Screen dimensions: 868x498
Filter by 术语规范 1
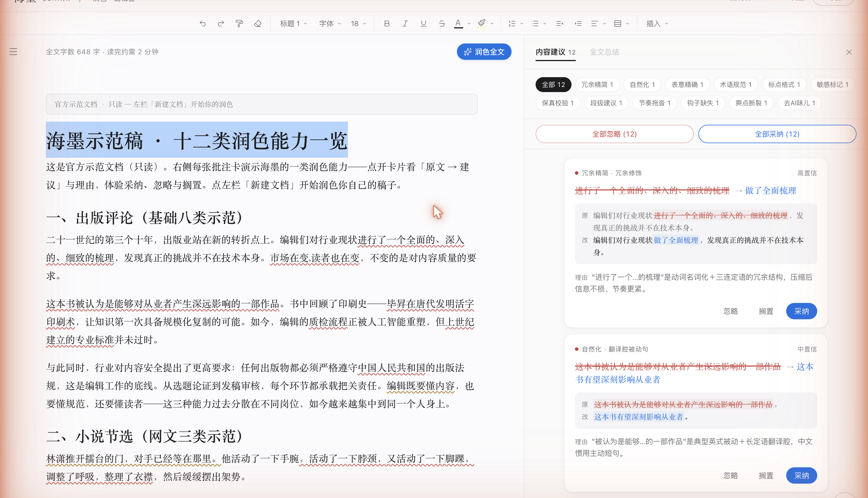pyautogui.click(x=736, y=84)
